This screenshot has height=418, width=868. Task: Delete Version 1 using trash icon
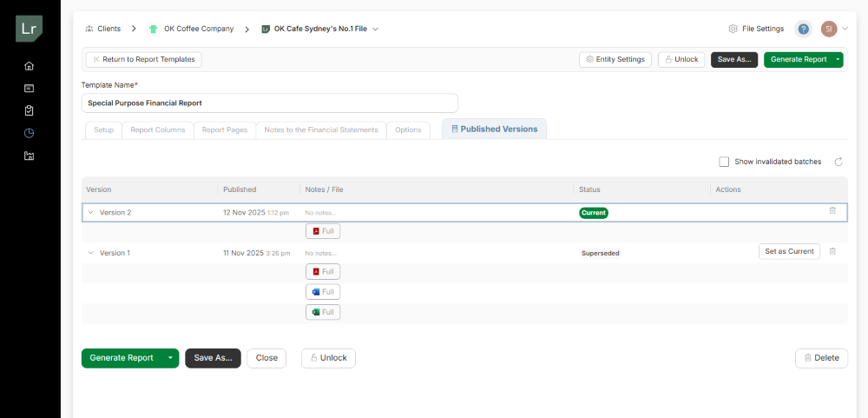tap(832, 251)
